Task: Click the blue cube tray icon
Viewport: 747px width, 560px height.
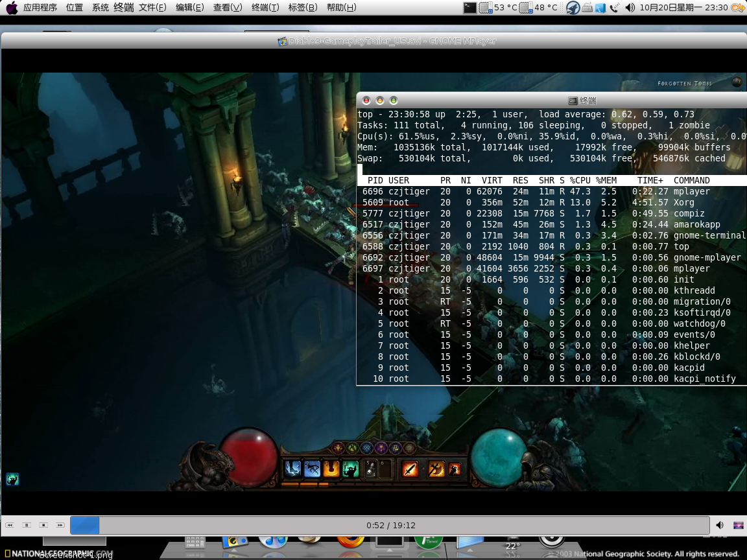Action: [x=600, y=8]
